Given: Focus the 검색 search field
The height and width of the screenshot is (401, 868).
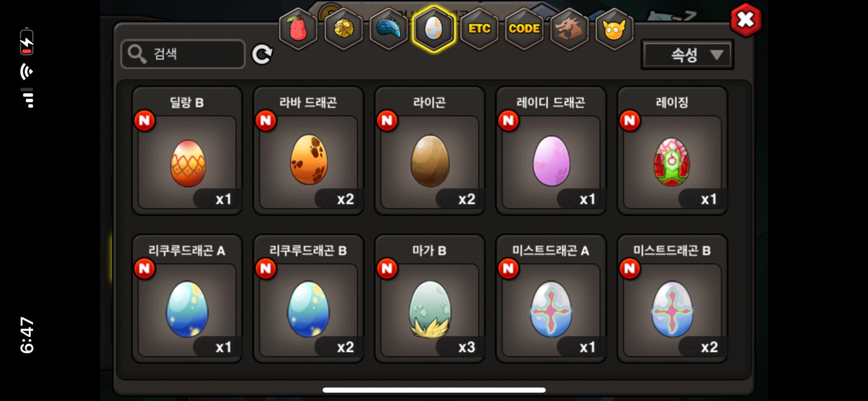Looking at the screenshot, I should [183, 54].
